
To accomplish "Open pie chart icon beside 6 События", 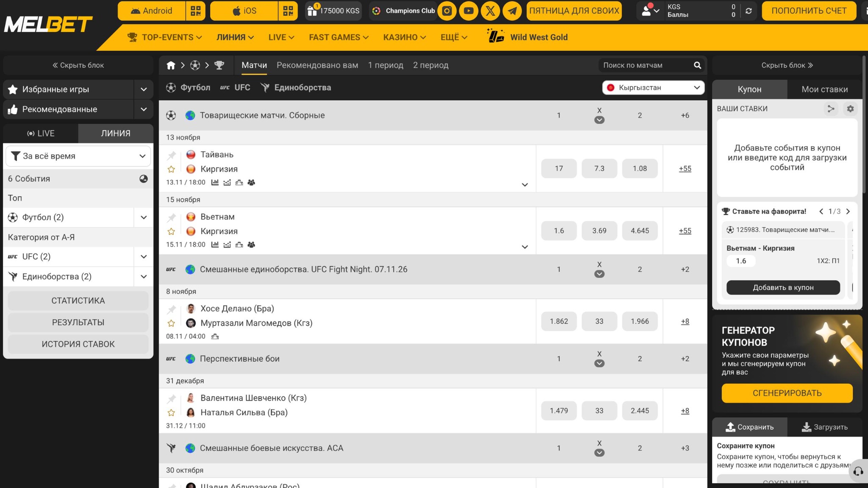I will (x=144, y=179).
